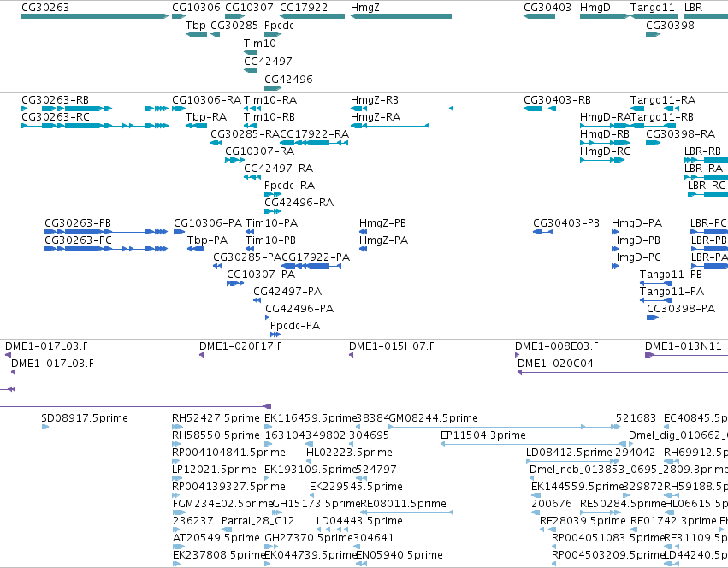Click the CG17922-RA transcript label
728x568 pixels.
point(314,134)
